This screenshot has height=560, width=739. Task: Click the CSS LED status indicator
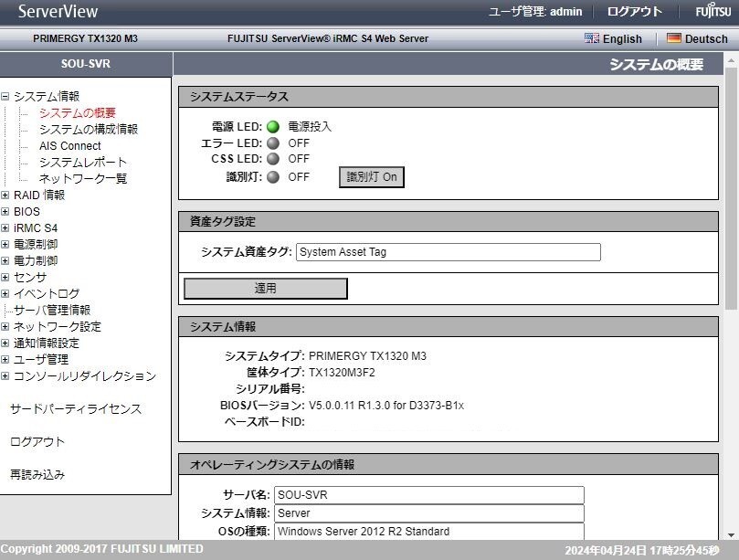[x=273, y=159]
